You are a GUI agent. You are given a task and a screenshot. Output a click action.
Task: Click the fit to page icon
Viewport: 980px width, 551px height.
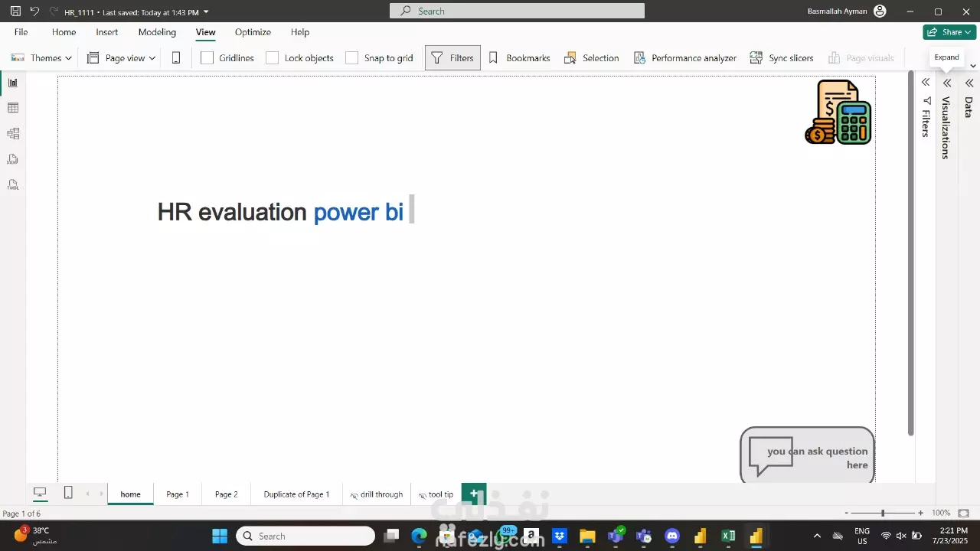click(964, 513)
